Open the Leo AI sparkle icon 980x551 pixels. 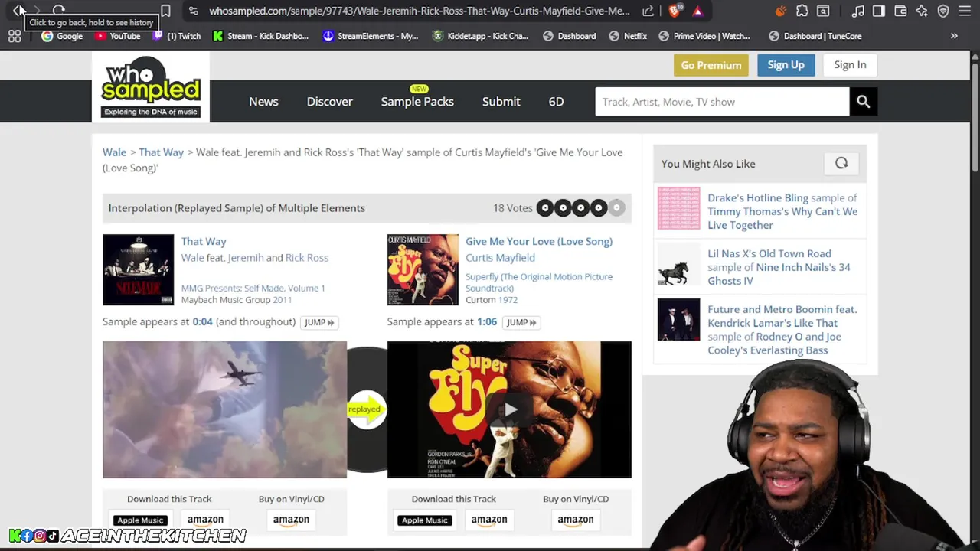(922, 11)
